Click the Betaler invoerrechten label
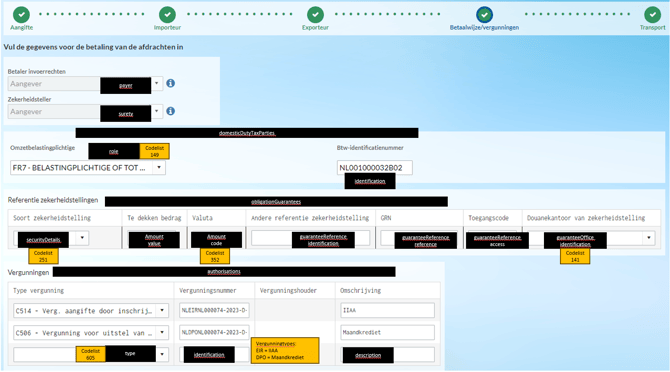The height and width of the screenshot is (372, 670). coord(37,71)
